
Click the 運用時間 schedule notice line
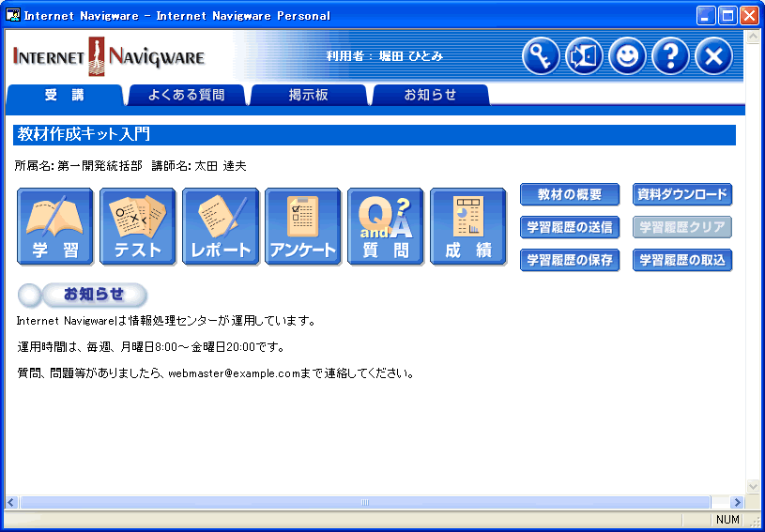click(151, 348)
